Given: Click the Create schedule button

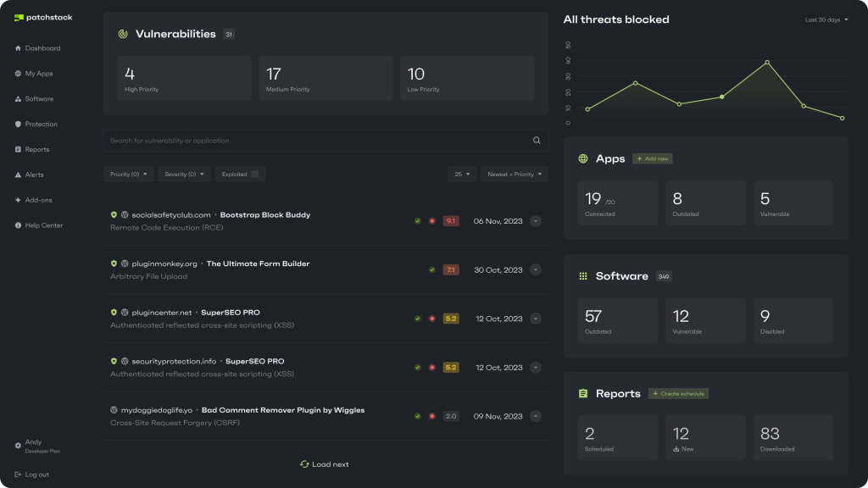Looking at the screenshot, I should pos(678,394).
